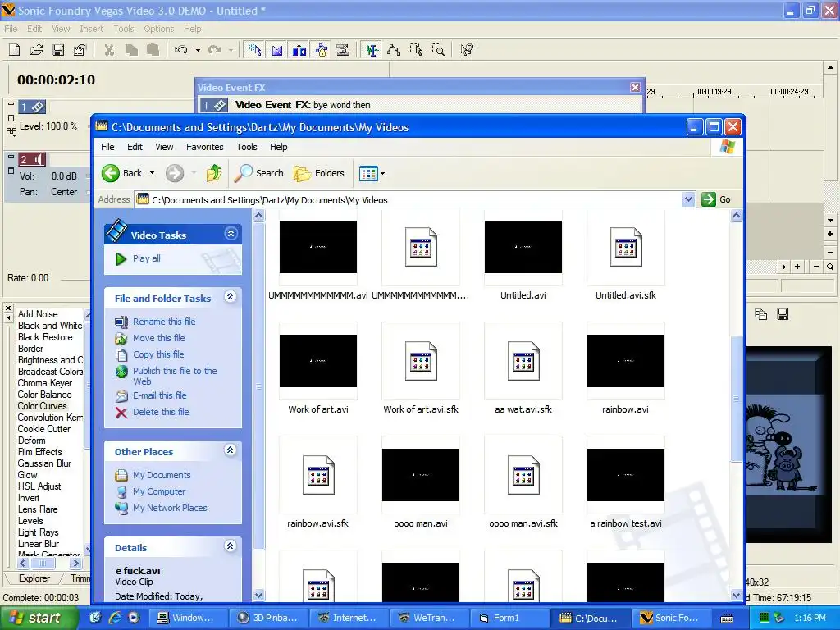
Task: Click Rename this file link
Action: pos(164,322)
